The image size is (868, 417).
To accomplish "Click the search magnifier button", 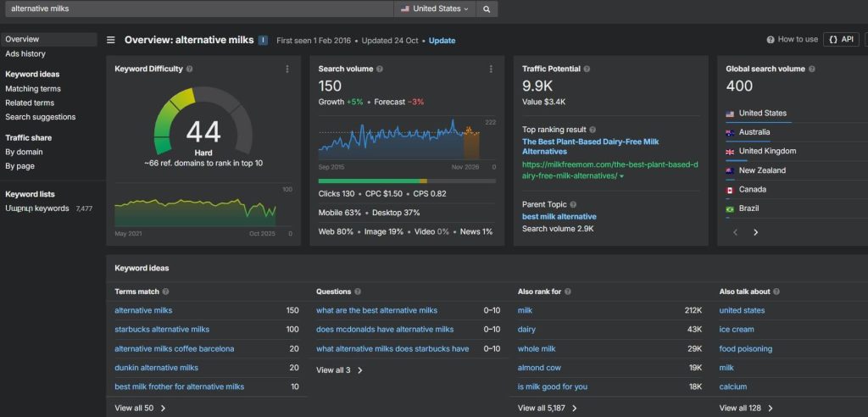I will (x=487, y=8).
